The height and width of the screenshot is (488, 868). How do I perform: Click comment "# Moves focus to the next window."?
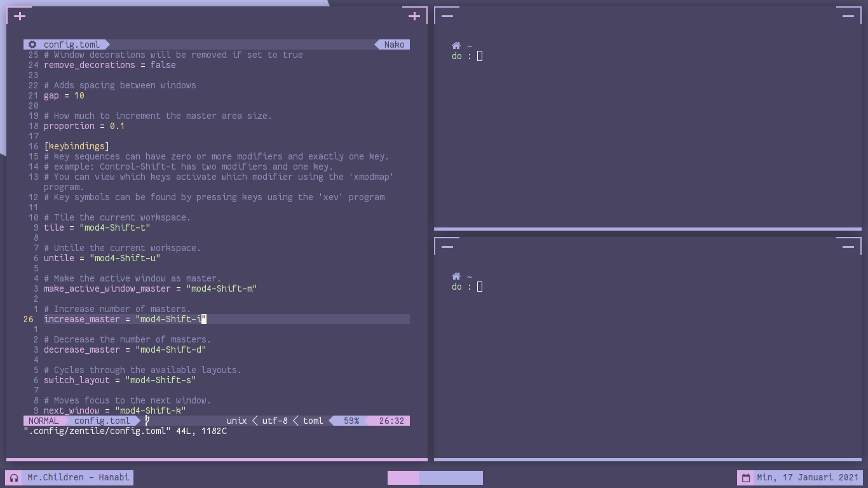pos(128,400)
